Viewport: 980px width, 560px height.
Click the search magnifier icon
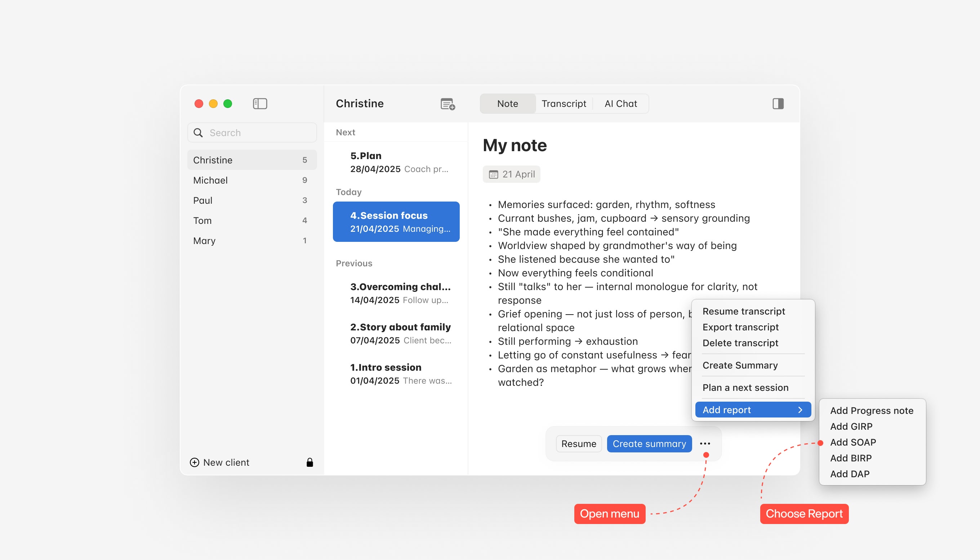click(198, 133)
